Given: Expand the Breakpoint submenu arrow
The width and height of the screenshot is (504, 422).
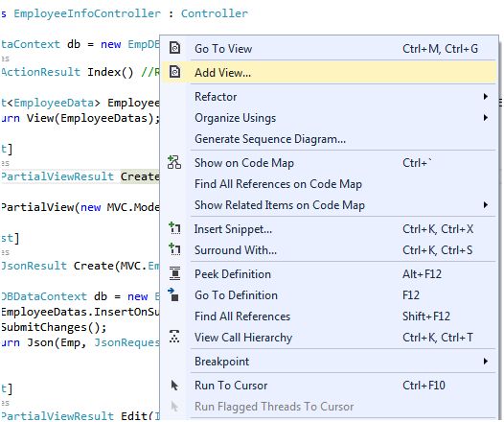Looking at the screenshot, I should click(486, 362).
